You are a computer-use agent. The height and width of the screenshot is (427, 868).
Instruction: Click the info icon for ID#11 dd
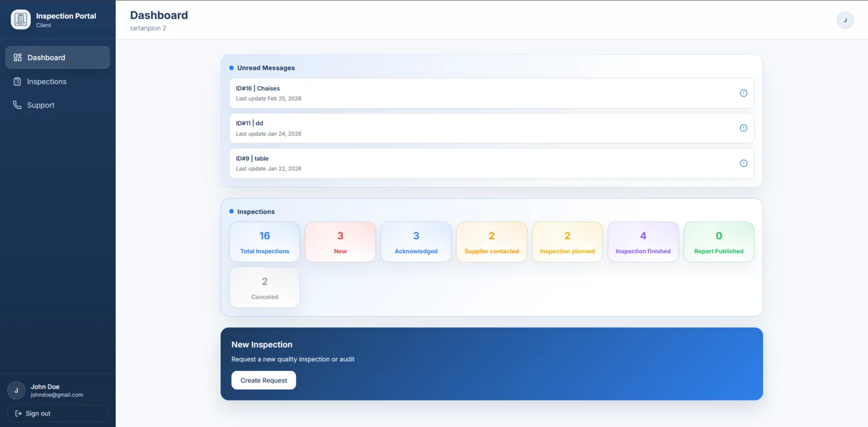click(743, 128)
